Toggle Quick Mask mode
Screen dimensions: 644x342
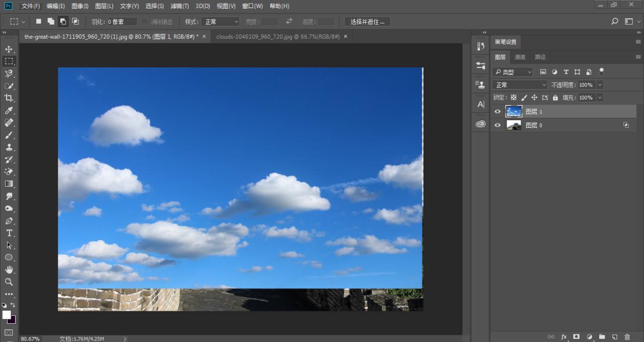coord(9,332)
